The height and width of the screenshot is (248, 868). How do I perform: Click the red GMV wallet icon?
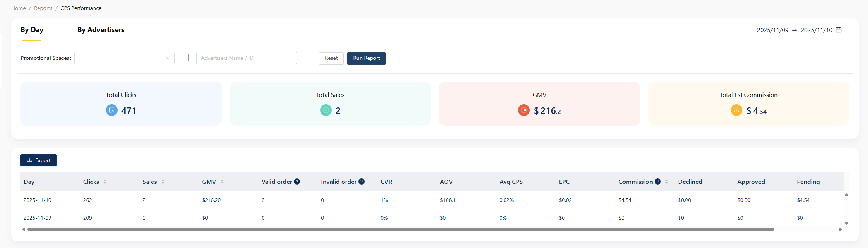tap(524, 110)
